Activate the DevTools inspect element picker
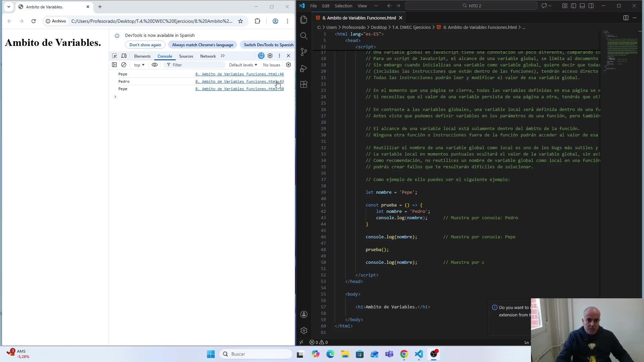 coord(114,56)
